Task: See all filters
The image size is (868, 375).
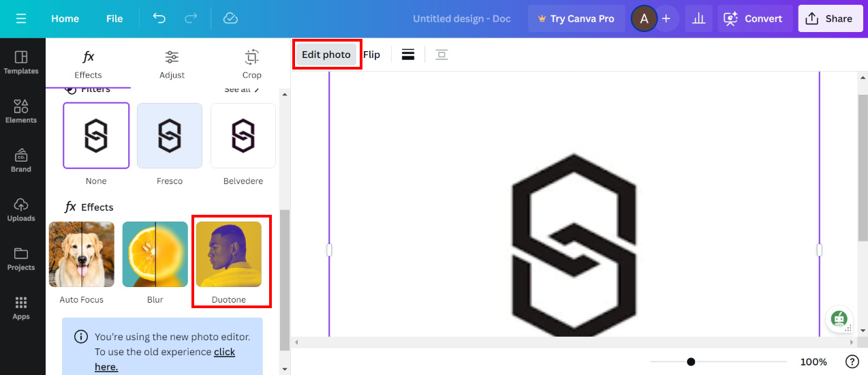Action: (242, 89)
